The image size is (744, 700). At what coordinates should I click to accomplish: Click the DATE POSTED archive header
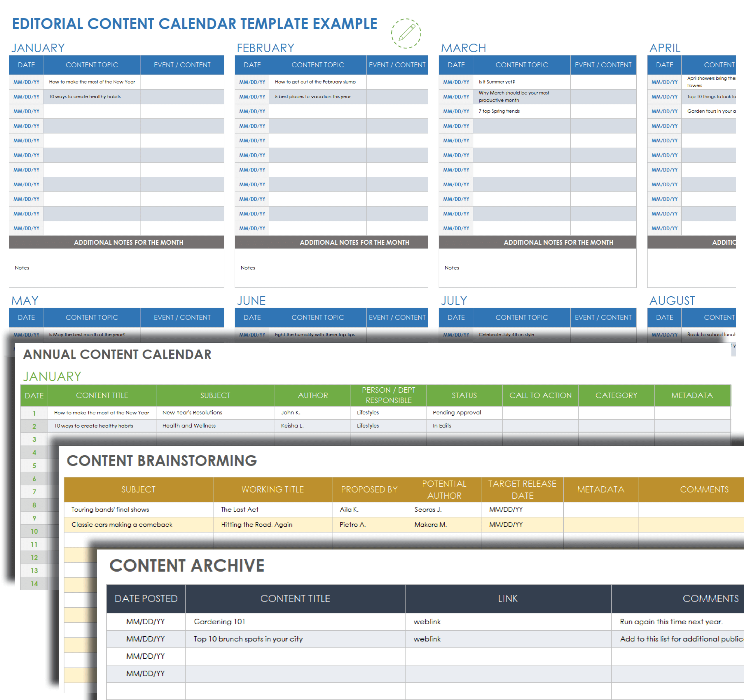146,598
